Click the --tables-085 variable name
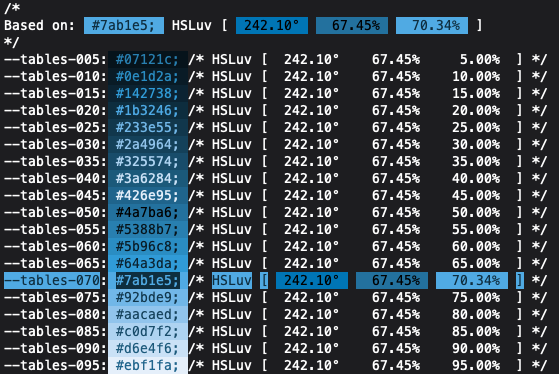This screenshot has width=559, height=374. 52,332
